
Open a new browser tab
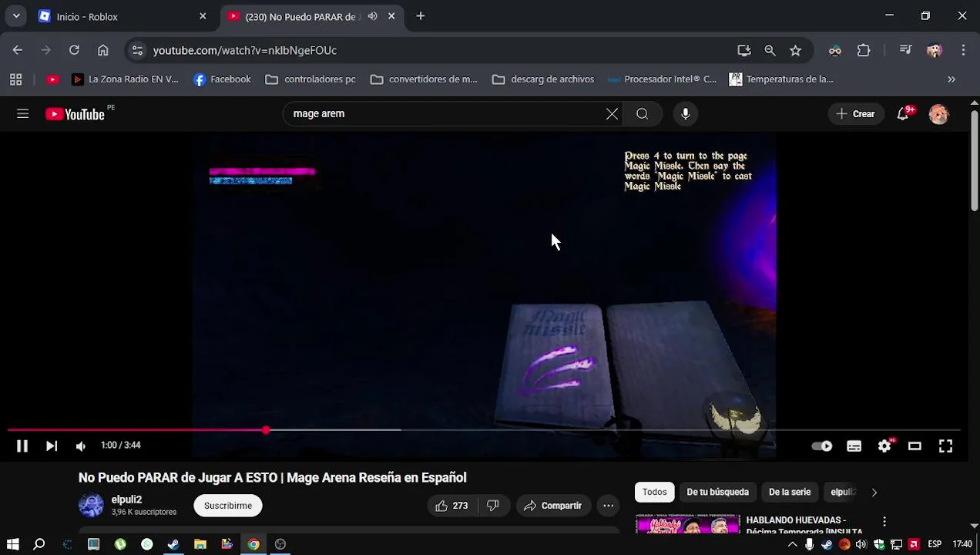point(420,16)
